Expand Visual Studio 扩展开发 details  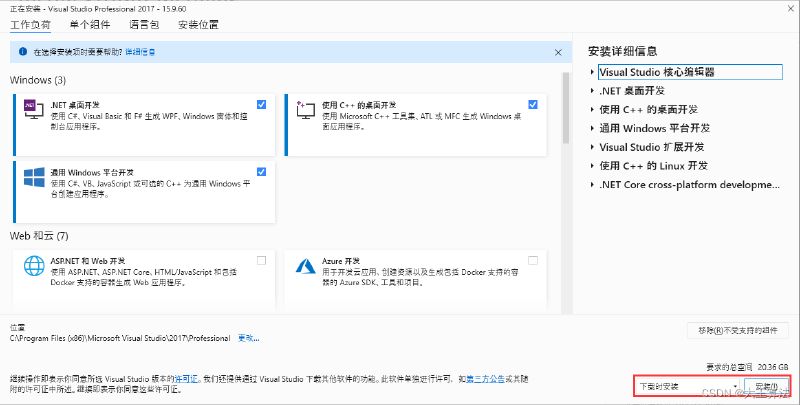[x=592, y=147]
